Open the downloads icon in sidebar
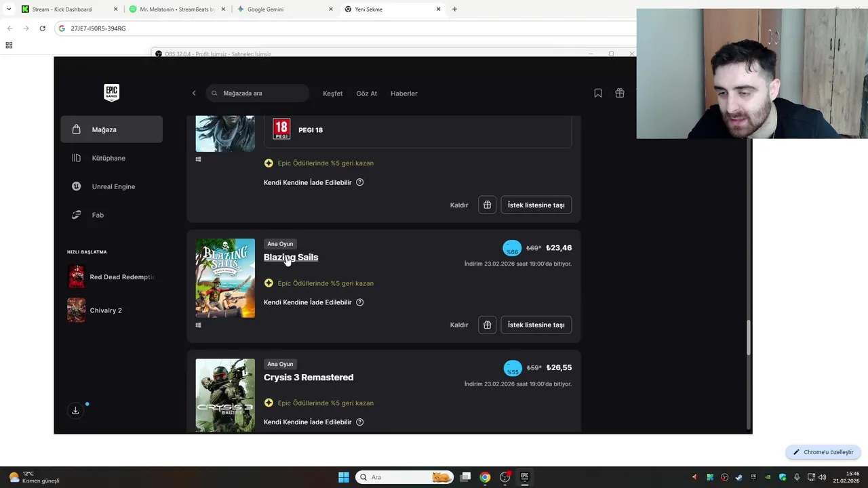 pos(75,411)
